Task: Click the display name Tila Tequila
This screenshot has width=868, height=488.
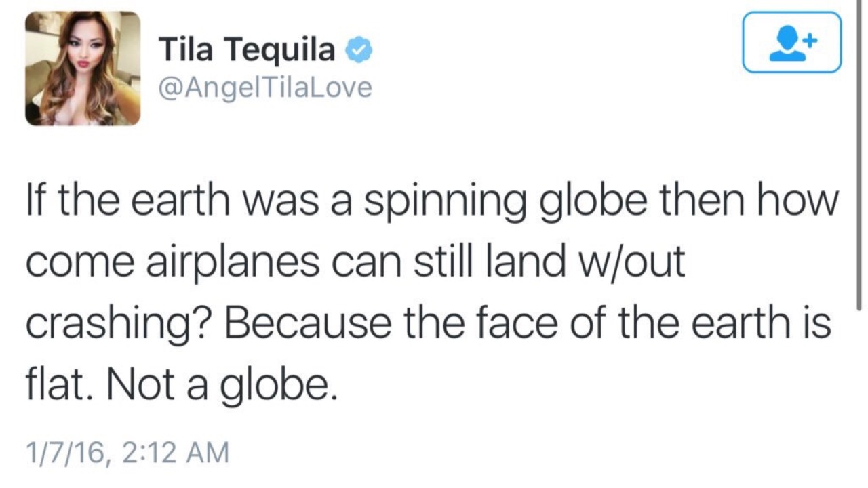Action: point(247,49)
